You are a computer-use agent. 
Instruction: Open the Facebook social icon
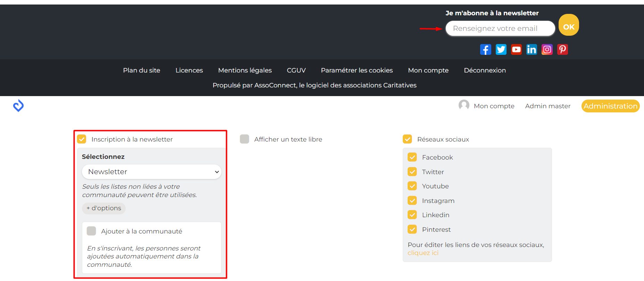pyautogui.click(x=485, y=50)
